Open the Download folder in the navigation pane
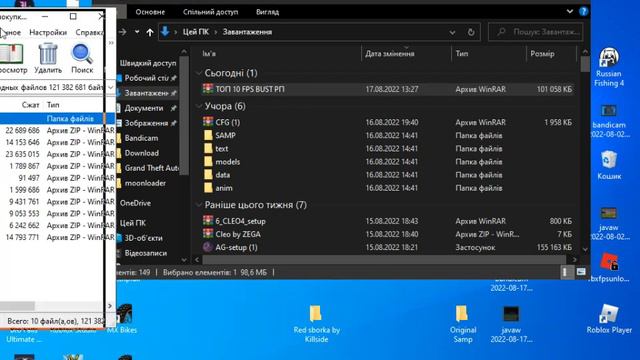 (x=142, y=153)
